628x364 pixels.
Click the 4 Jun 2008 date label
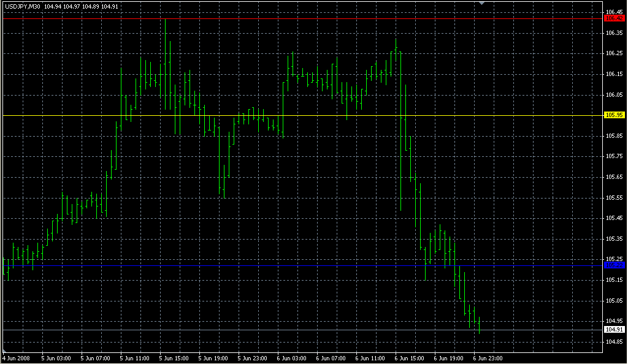pyautogui.click(x=17, y=358)
